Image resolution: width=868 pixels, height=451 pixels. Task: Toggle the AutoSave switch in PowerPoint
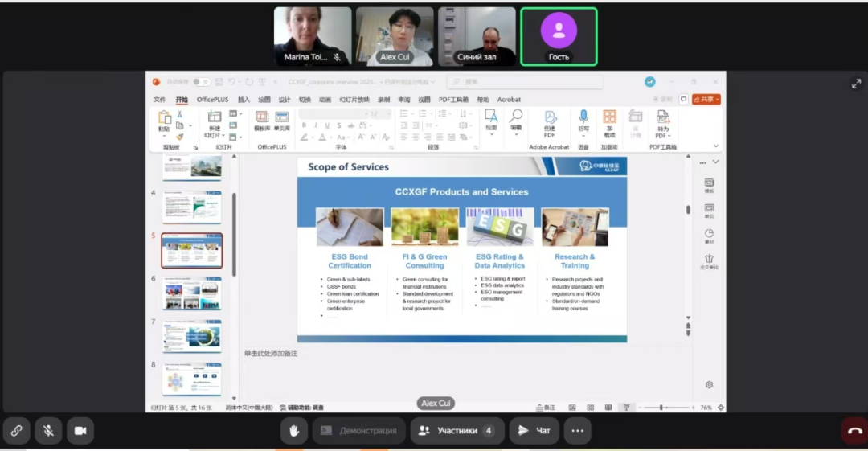coord(202,81)
